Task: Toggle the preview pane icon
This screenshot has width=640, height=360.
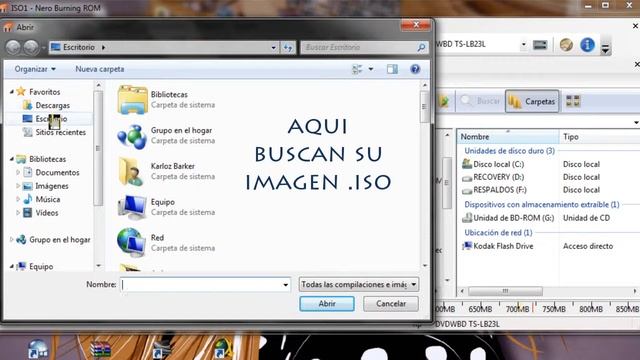Action: tap(392, 69)
